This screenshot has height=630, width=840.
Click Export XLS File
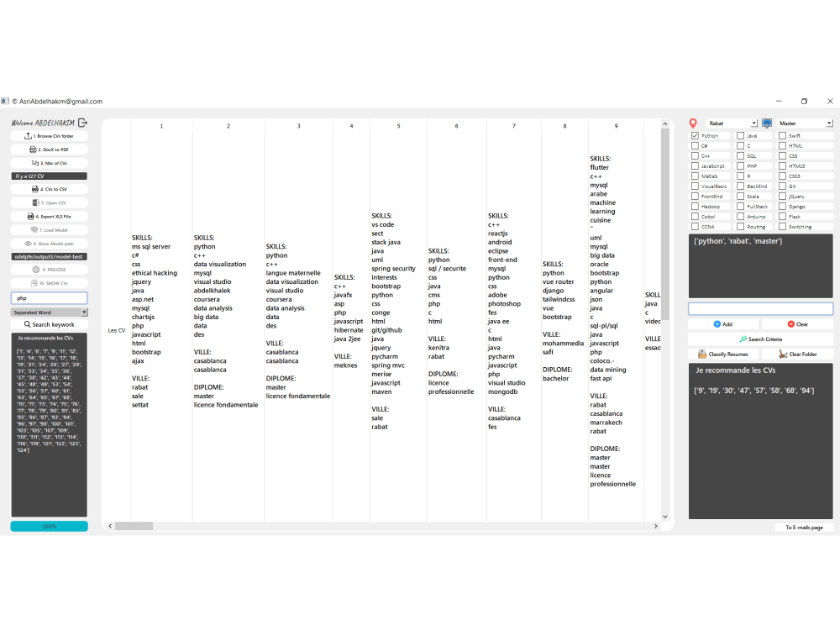(x=49, y=217)
